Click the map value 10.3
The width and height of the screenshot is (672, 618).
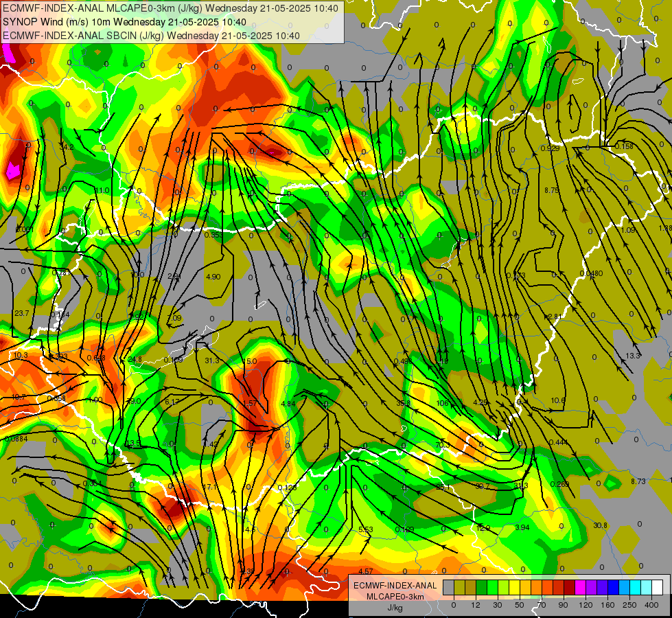21,355
